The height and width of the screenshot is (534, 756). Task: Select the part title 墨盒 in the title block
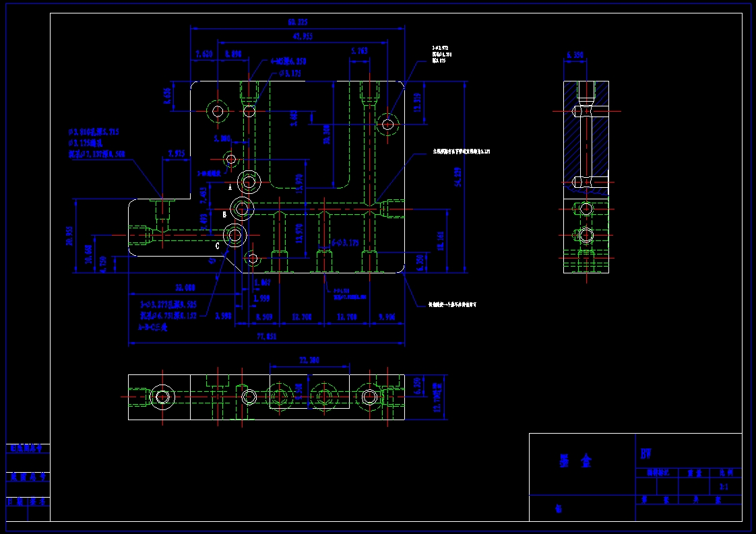[x=575, y=460]
